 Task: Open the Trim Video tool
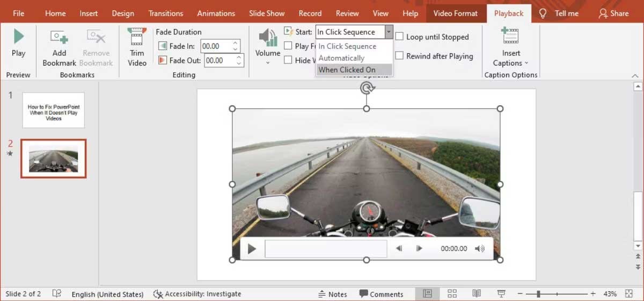tap(137, 37)
